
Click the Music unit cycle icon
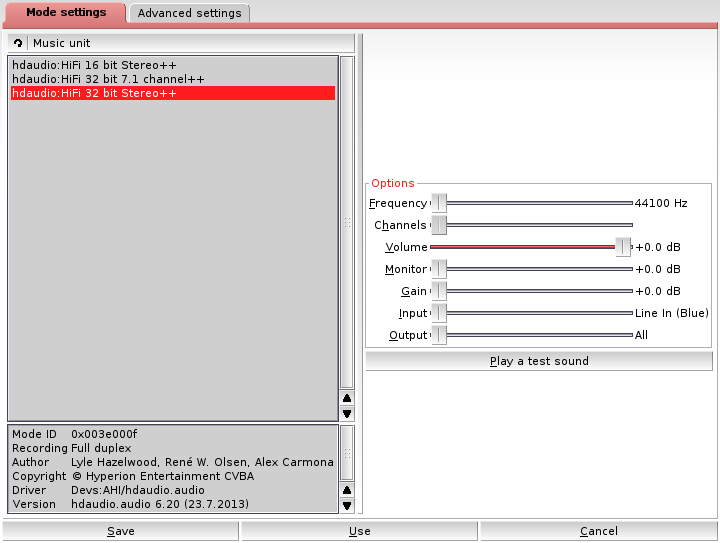point(18,43)
